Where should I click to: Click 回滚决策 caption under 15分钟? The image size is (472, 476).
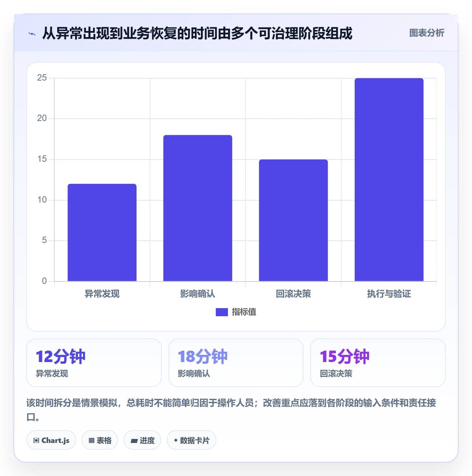click(336, 374)
